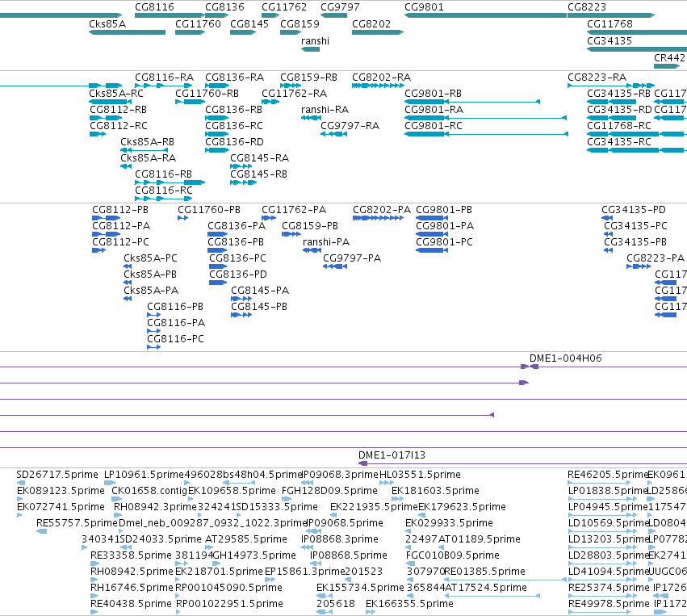
Task: Select the CG11760 gene label
Action: 198,24
